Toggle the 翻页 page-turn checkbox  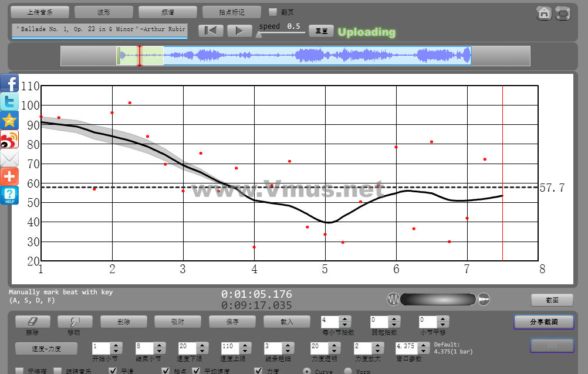point(273,12)
